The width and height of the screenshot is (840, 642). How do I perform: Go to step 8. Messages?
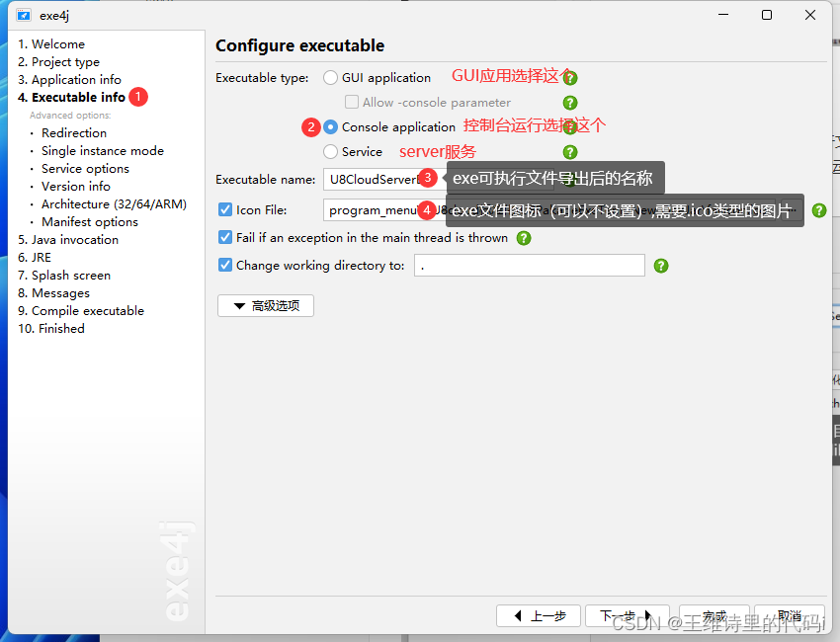(53, 293)
